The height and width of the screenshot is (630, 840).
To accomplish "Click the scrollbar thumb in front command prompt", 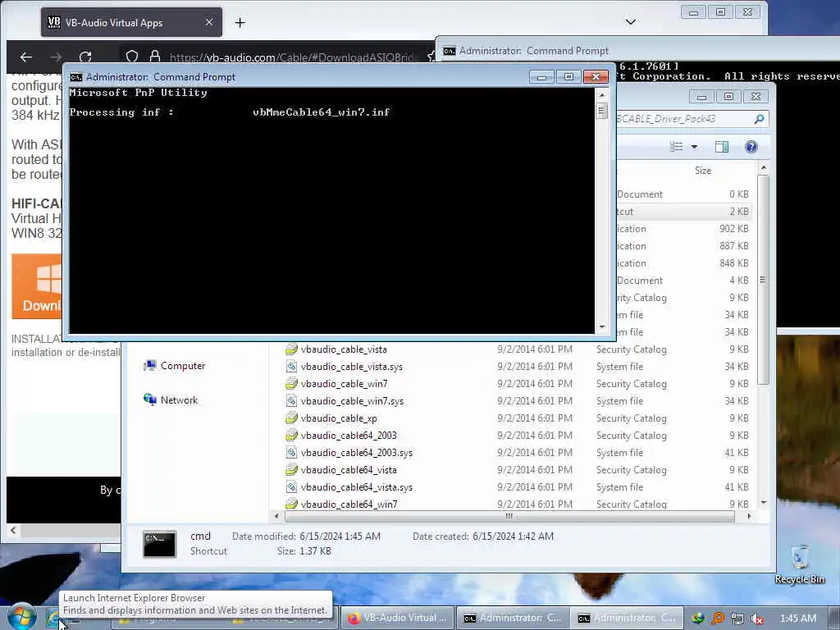I will pyautogui.click(x=602, y=111).
